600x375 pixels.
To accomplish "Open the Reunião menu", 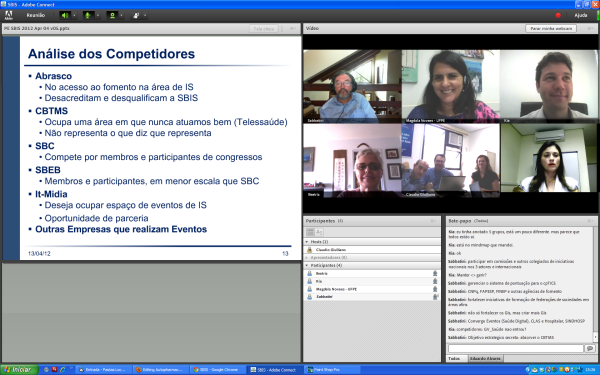I will click(x=36, y=15).
